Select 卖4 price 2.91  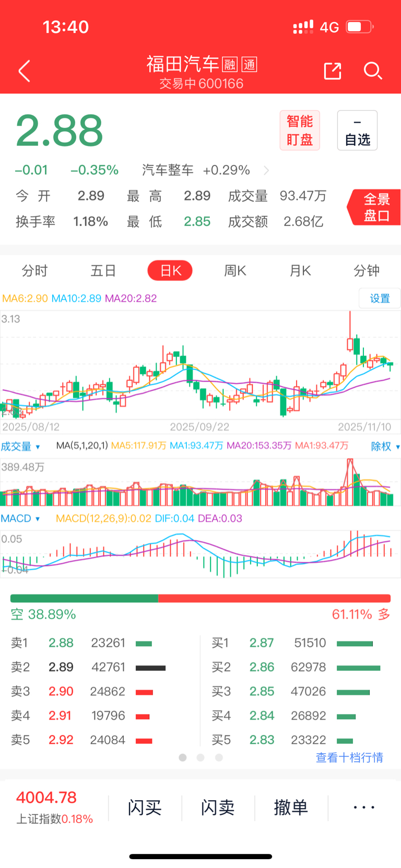60,716
